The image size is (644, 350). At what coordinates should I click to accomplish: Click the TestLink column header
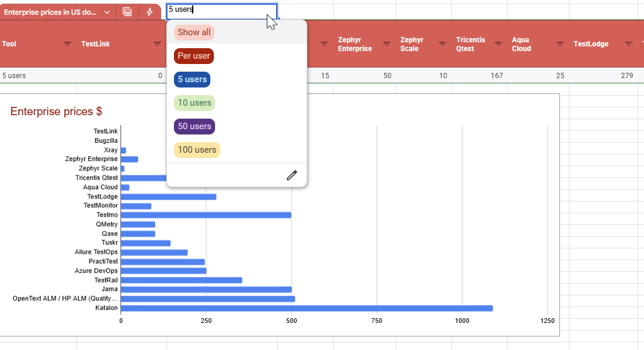(95, 44)
